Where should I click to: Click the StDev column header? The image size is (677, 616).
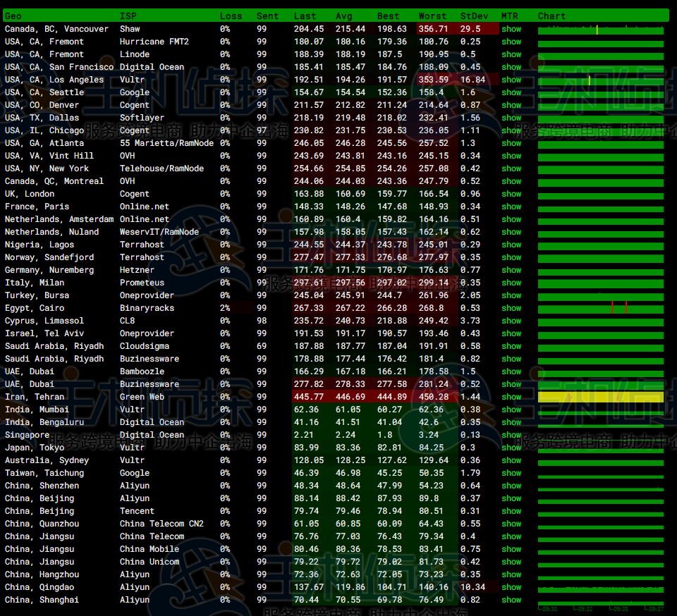(x=474, y=16)
